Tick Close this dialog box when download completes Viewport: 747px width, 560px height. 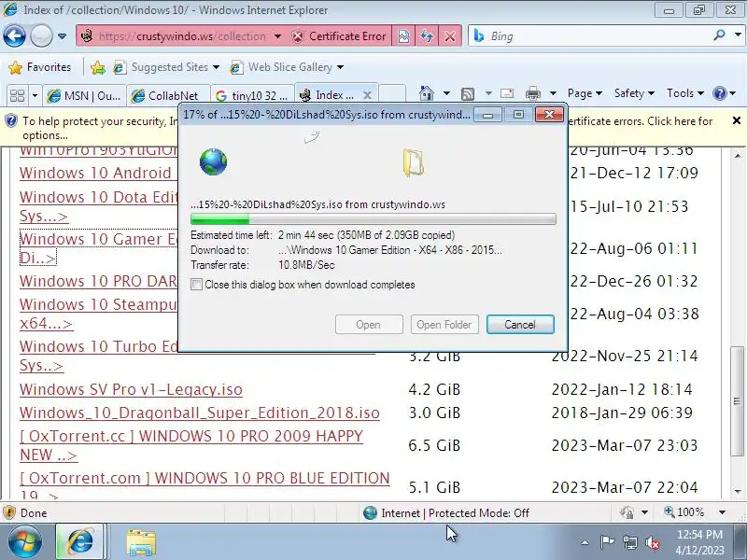pos(196,285)
